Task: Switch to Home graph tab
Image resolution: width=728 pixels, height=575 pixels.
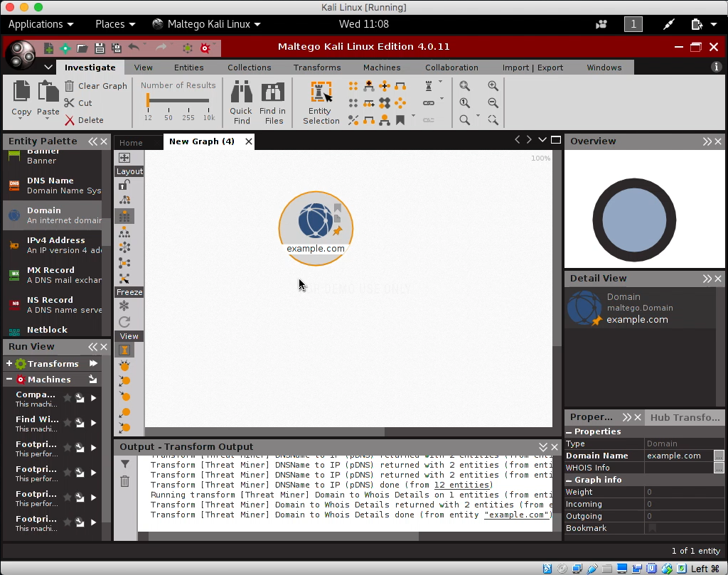Action: tap(131, 142)
